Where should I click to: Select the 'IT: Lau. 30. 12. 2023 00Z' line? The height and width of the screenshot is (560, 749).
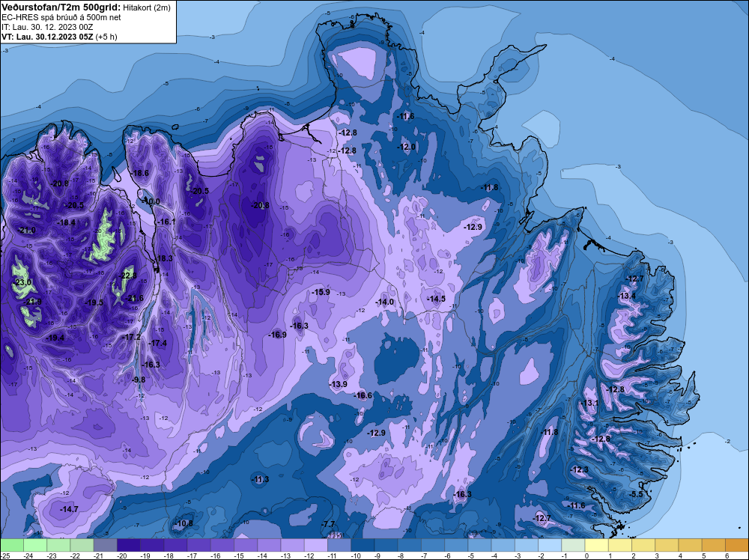[x=47, y=27]
